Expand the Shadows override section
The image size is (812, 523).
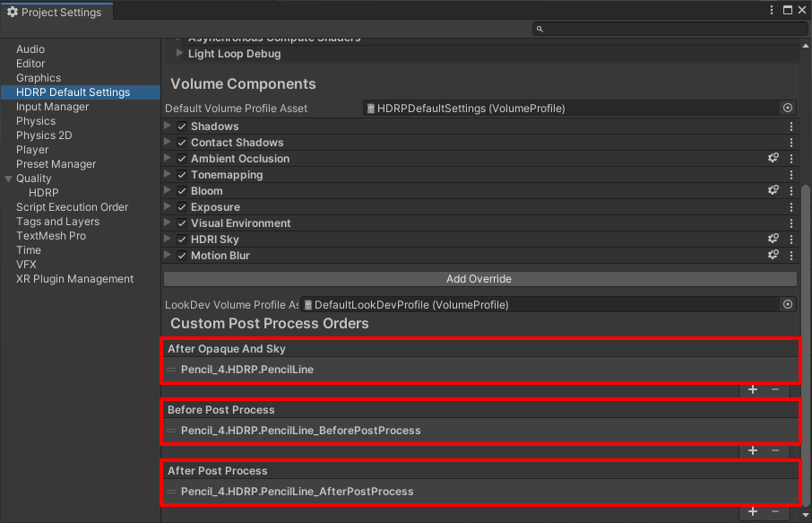click(168, 126)
